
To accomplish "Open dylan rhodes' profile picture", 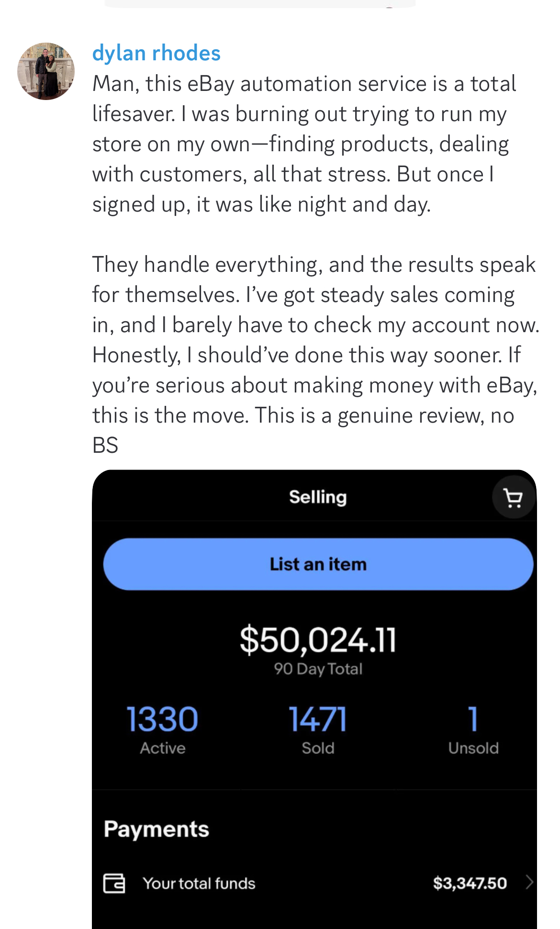I will point(46,71).
